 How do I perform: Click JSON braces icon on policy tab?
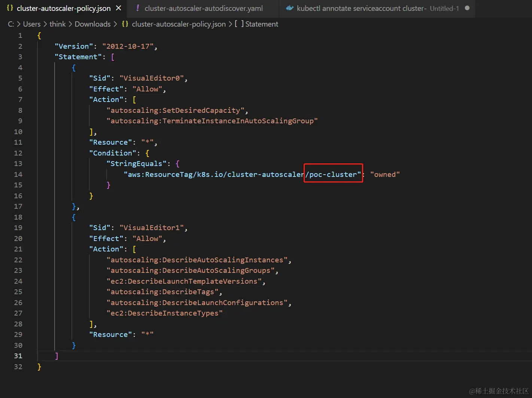click(x=10, y=8)
